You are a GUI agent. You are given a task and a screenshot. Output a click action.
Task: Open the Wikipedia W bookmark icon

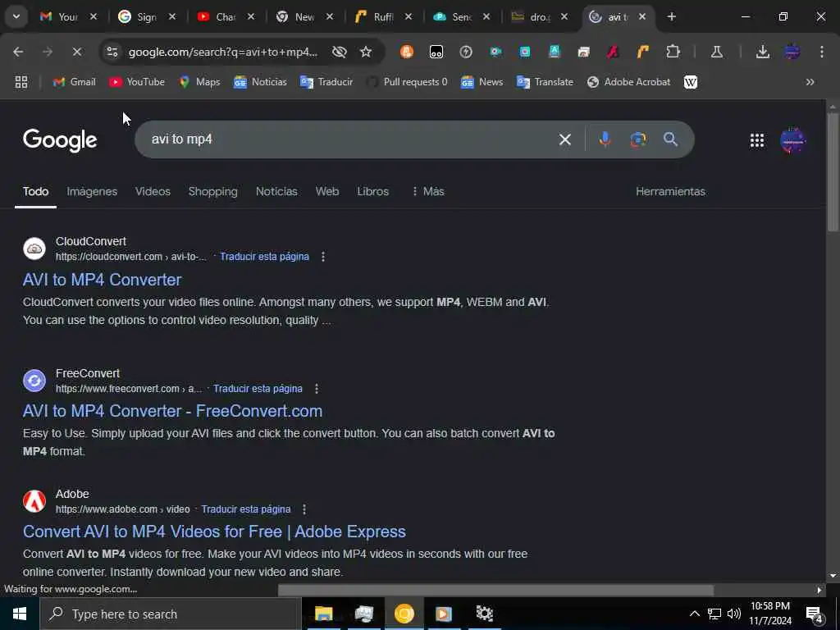point(691,82)
